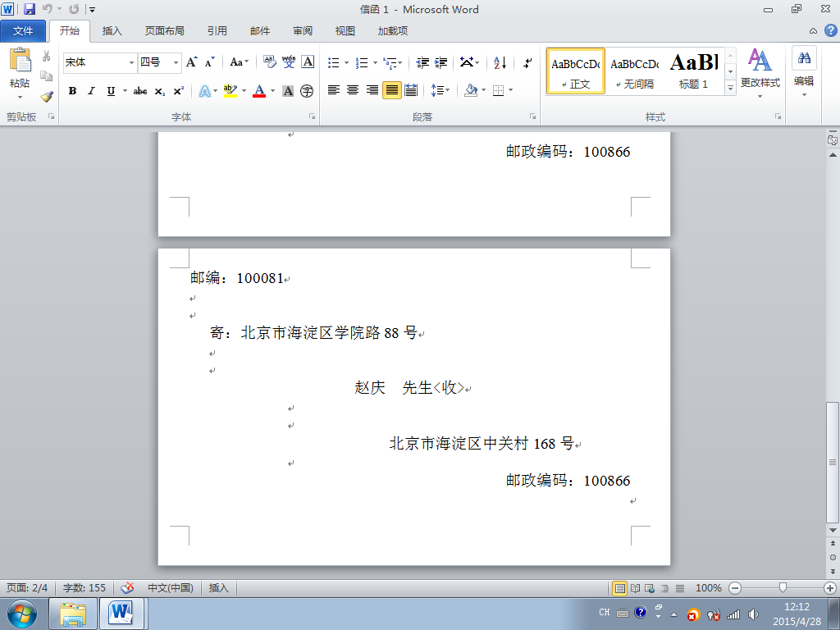Switch to the 引用 References tab
Viewport: 840px width, 630px height.
[217, 31]
